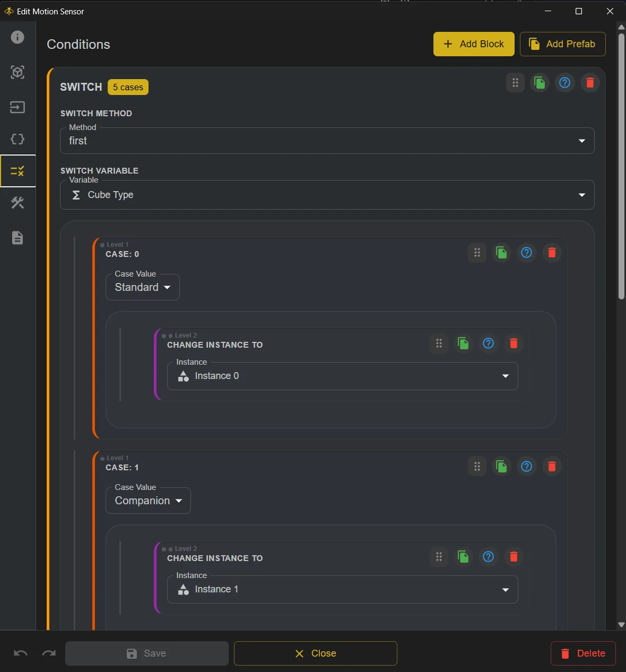Click the vertical scrollbar thumb
The height and width of the screenshot is (672, 626).
[621, 167]
